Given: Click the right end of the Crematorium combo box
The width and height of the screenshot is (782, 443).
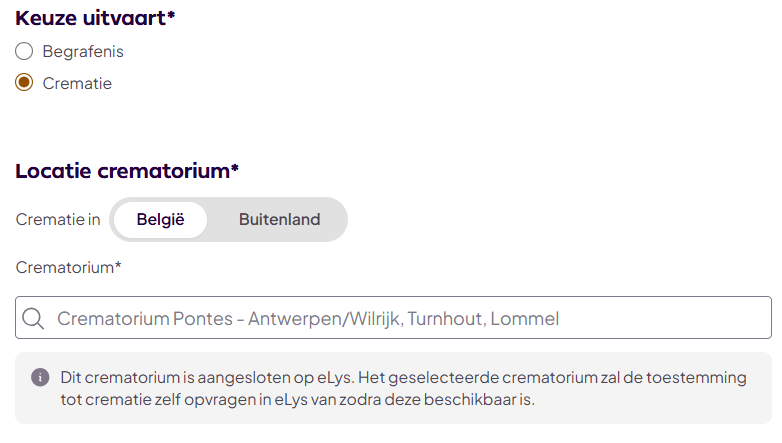Looking at the screenshot, I should tap(750, 318).
